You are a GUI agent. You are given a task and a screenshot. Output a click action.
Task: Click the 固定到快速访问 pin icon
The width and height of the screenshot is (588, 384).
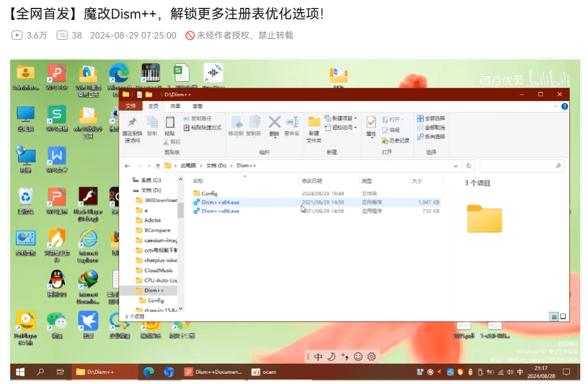pyautogui.click(x=132, y=122)
